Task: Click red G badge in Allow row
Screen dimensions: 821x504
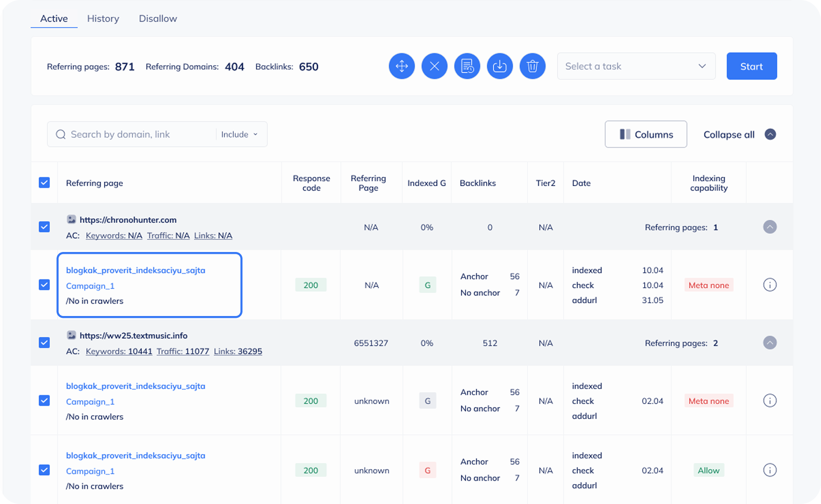Action: click(x=427, y=470)
